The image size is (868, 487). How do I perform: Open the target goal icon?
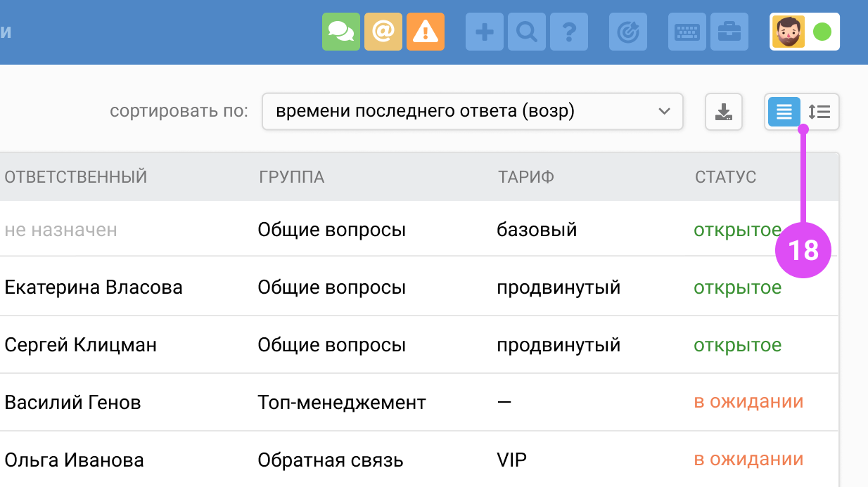627,32
